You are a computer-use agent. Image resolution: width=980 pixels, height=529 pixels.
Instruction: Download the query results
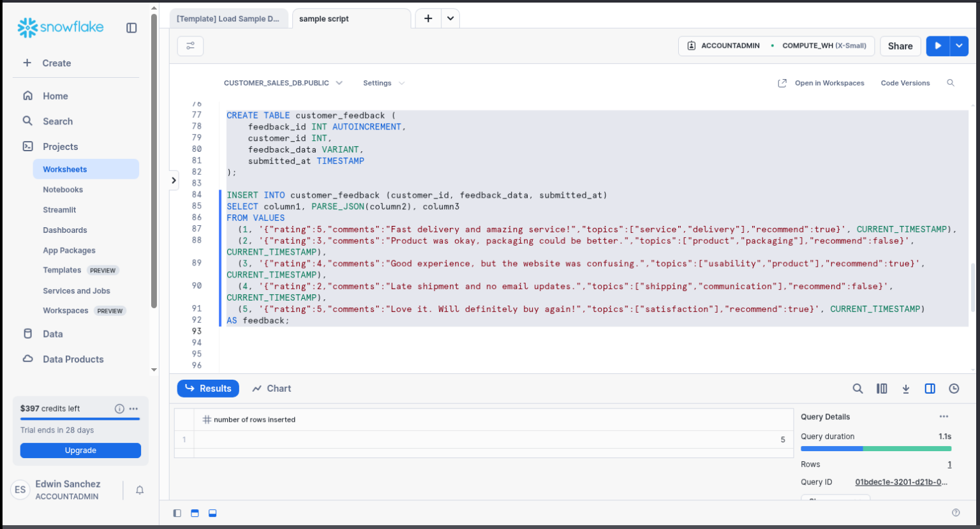pos(905,389)
